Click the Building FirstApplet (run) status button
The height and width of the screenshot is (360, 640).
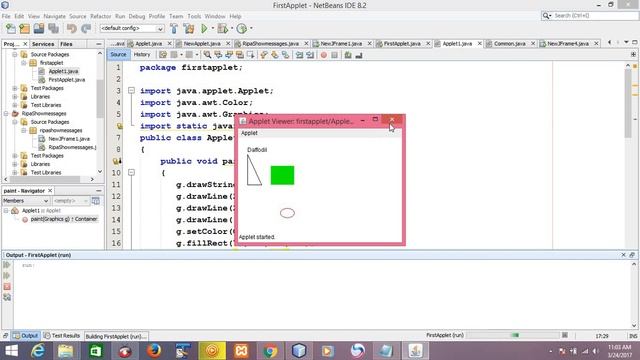coord(116,336)
